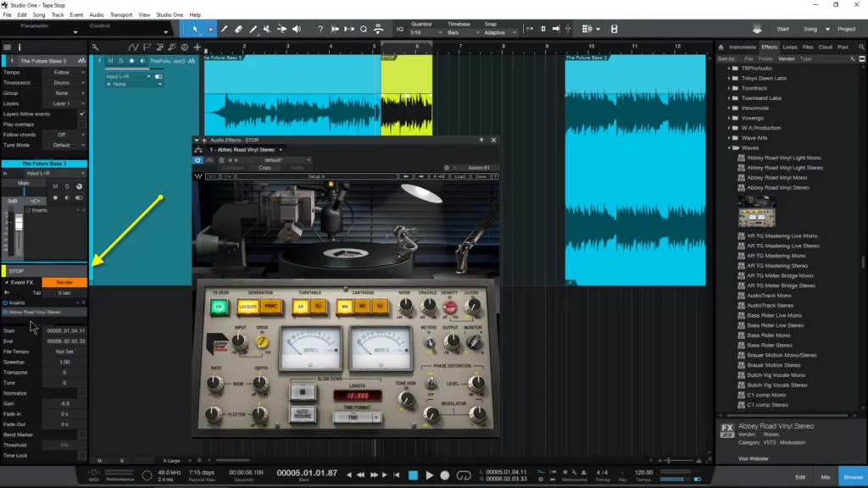868x488 pixels.
Task: Enable the Time Lock checkbox
Action: (82, 456)
